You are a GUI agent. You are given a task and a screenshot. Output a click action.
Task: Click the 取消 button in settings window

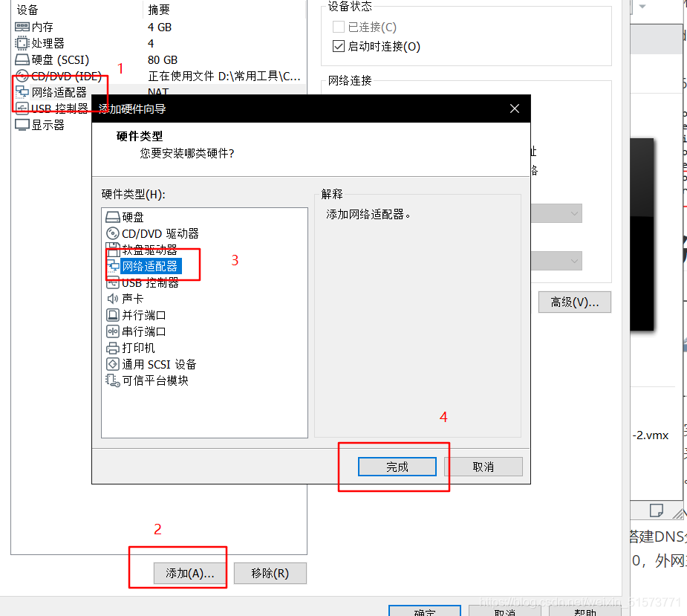[x=505, y=611]
